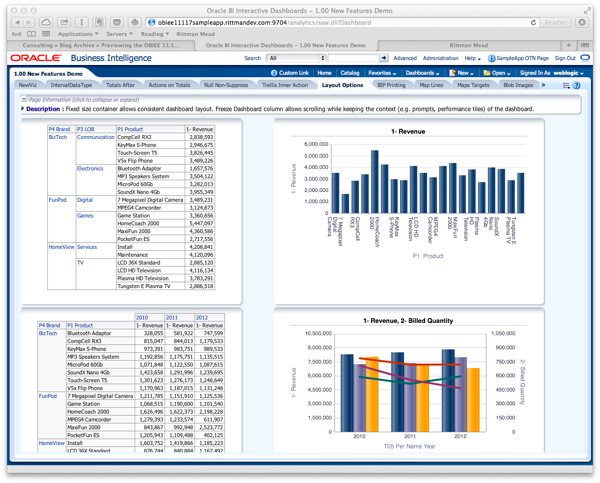Viewport: 600px width, 483px height.
Task: Open the Servers bookmarks folder
Action: (x=119, y=34)
